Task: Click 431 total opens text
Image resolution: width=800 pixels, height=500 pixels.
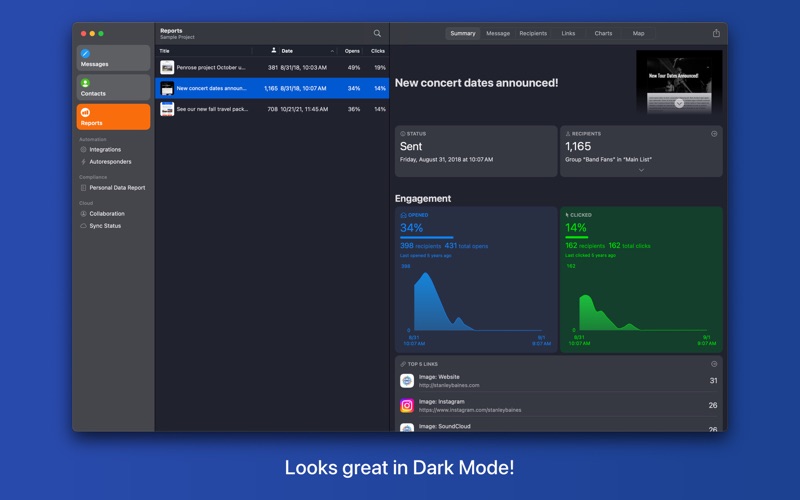Action: [466, 246]
